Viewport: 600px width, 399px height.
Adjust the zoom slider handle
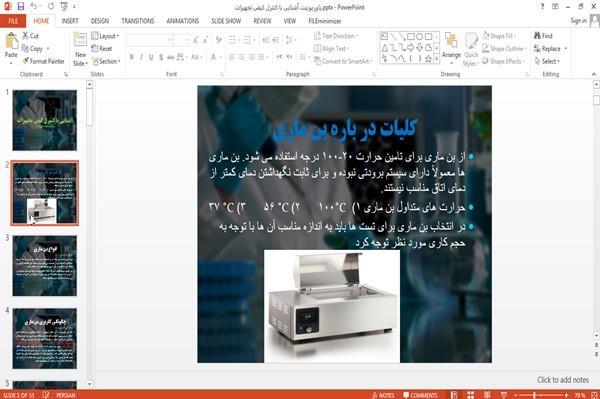tap(535, 395)
